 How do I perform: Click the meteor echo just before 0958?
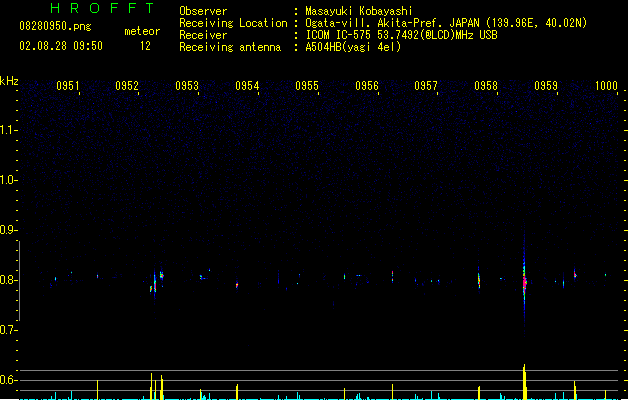[479, 279]
